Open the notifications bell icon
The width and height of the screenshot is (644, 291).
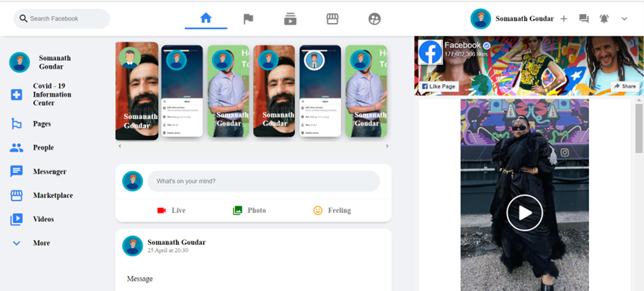(x=604, y=19)
